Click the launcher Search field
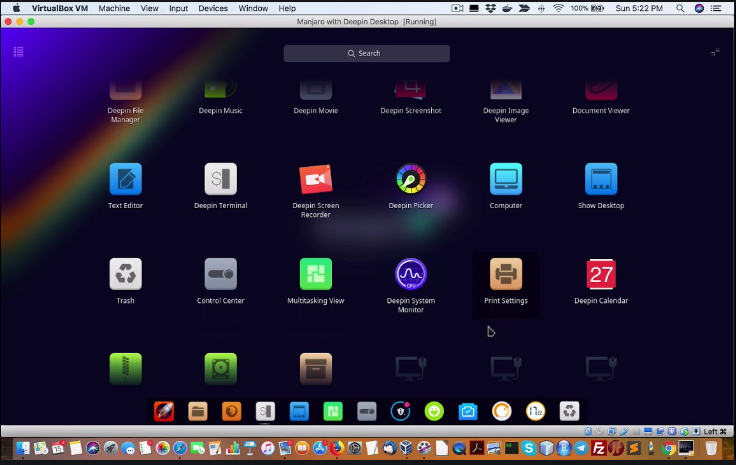This screenshot has width=736, height=465. pyautogui.click(x=367, y=53)
